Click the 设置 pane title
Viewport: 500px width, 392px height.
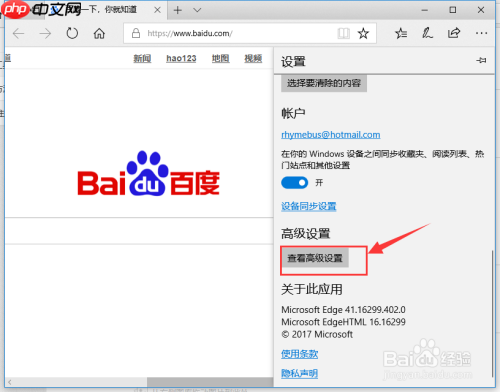(x=293, y=62)
